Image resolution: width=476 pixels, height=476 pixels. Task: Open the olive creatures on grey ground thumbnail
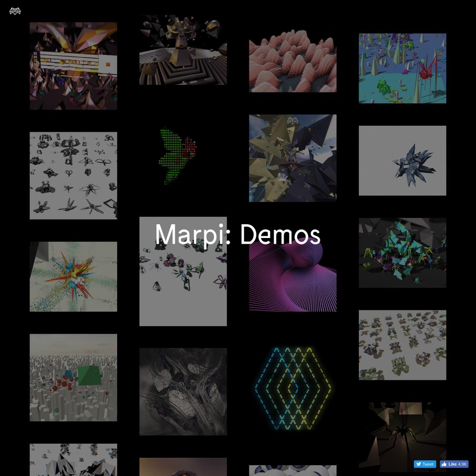(403, 345)
